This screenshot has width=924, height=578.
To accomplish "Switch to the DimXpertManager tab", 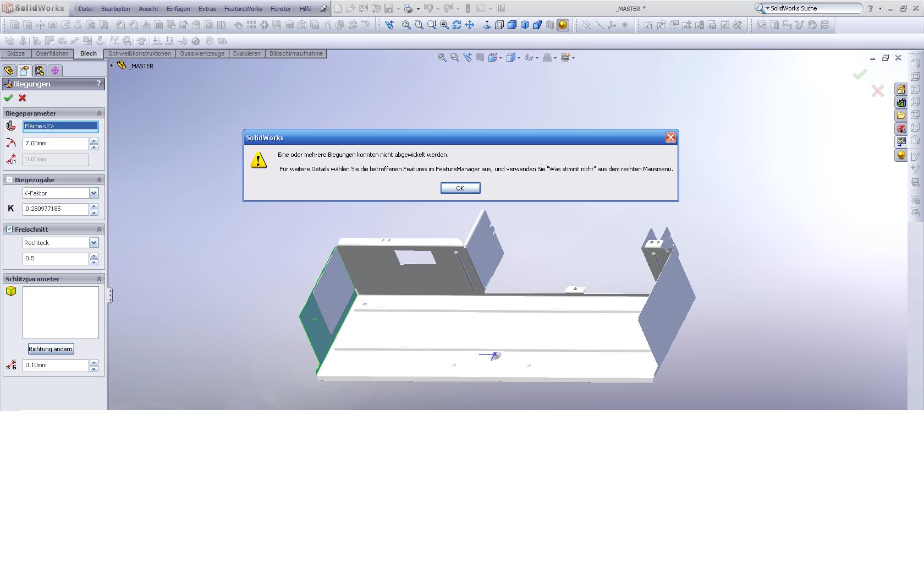I will tap(55, 70).
